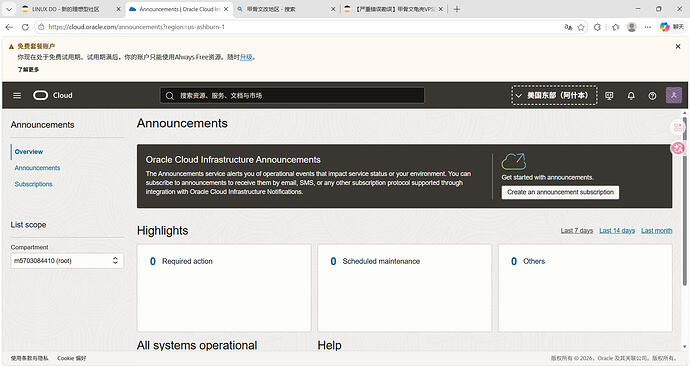Open the Others highlights card
The height and width of the screenshot is (366, 690).
coord(585,288)
